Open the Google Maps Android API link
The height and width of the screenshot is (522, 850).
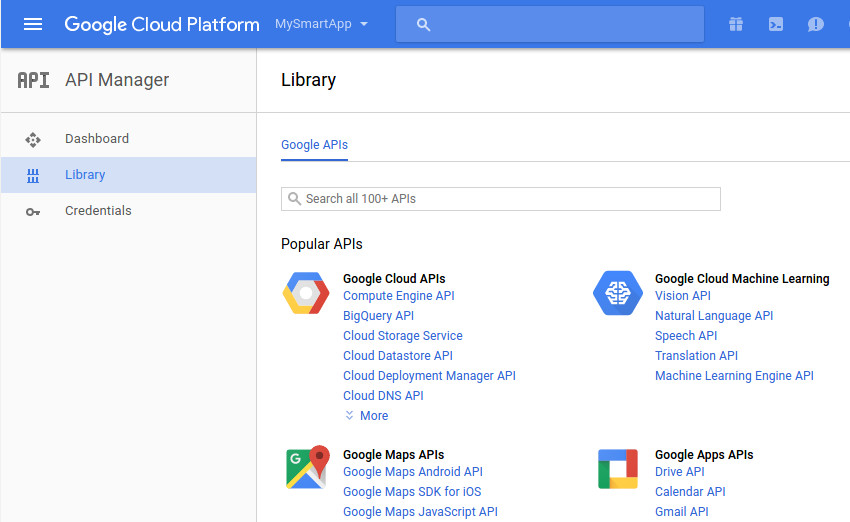pyautogui.click(x=413, y=472)
